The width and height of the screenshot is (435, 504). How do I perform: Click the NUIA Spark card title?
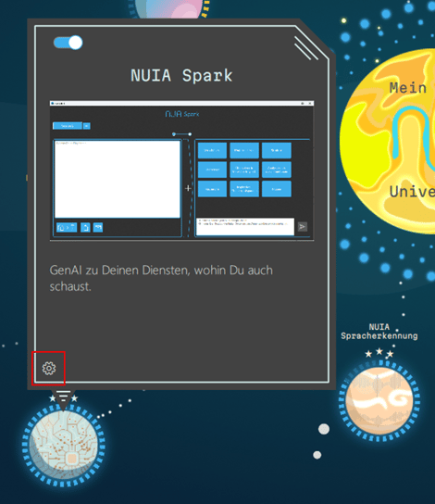[x=181, y=76]
